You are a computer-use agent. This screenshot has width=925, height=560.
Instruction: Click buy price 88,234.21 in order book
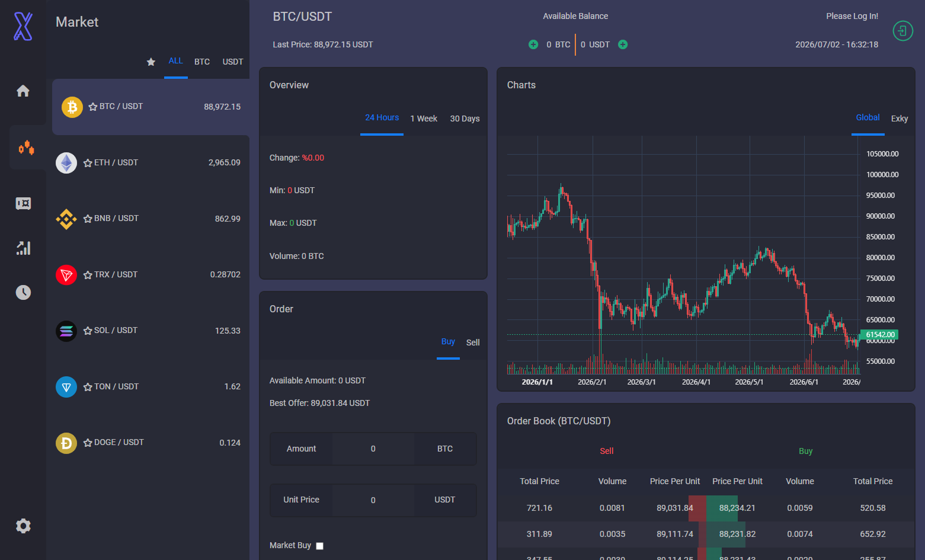point(737,508)
